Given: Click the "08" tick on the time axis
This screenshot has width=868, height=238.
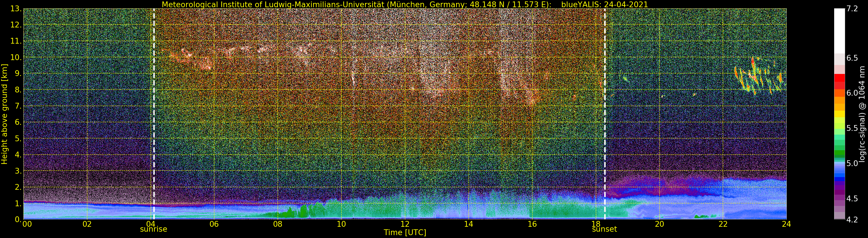Looking at the screenshot, I should coord(278,224).
